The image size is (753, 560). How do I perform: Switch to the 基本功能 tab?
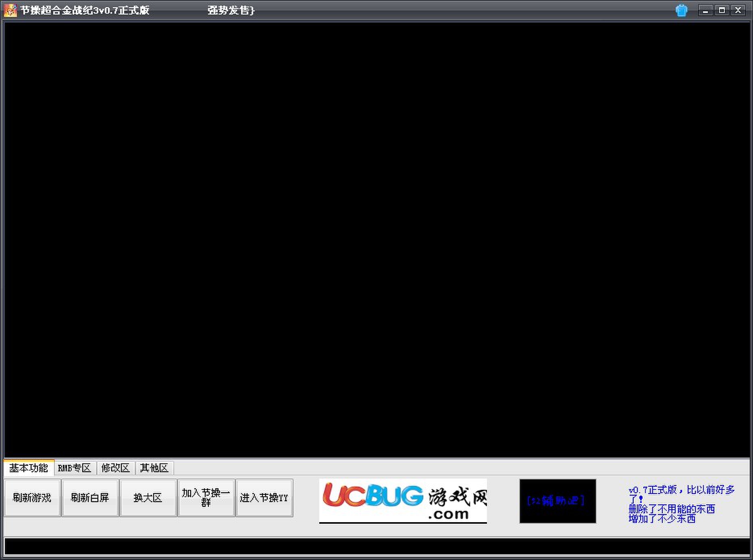point(29,468)
